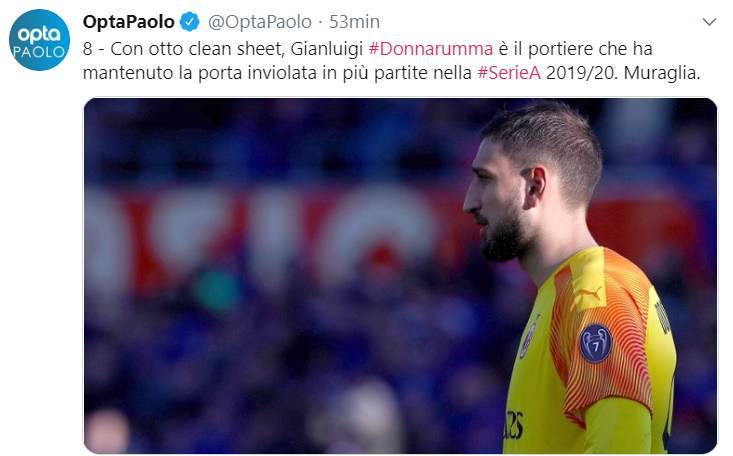Click the Champions League sleeve badge in photo
Image resolution: width=733 pixels, height=456 pixels.
pos(595,344)
